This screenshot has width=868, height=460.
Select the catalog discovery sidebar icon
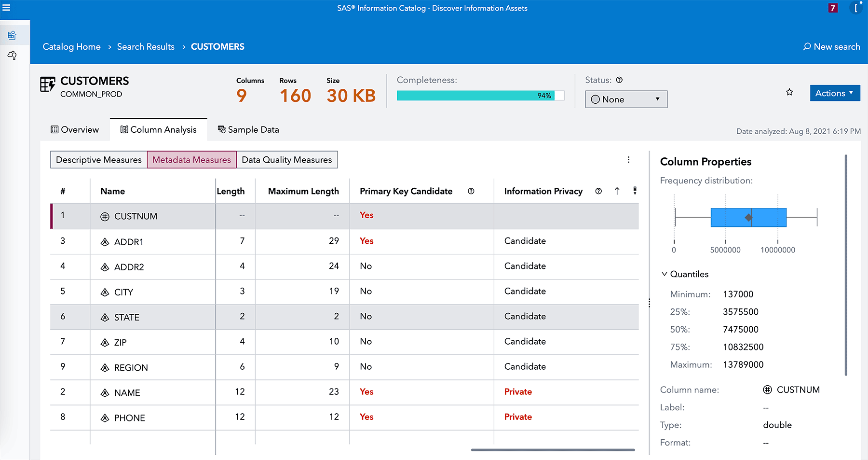click(12, 35)
